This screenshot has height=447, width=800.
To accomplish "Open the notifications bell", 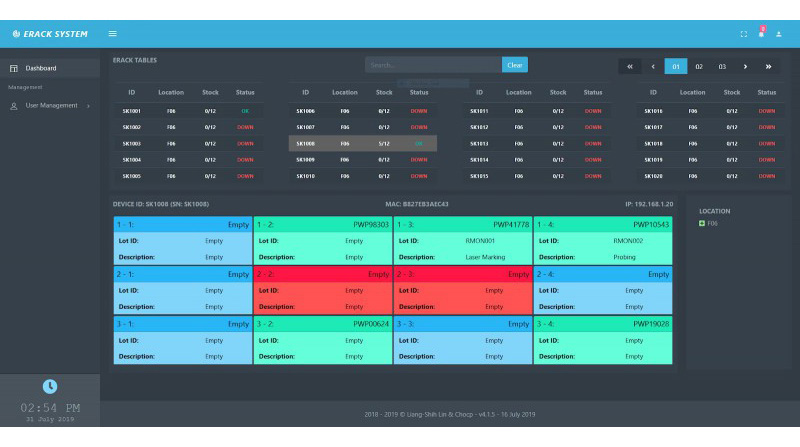I will click(761, 33).
